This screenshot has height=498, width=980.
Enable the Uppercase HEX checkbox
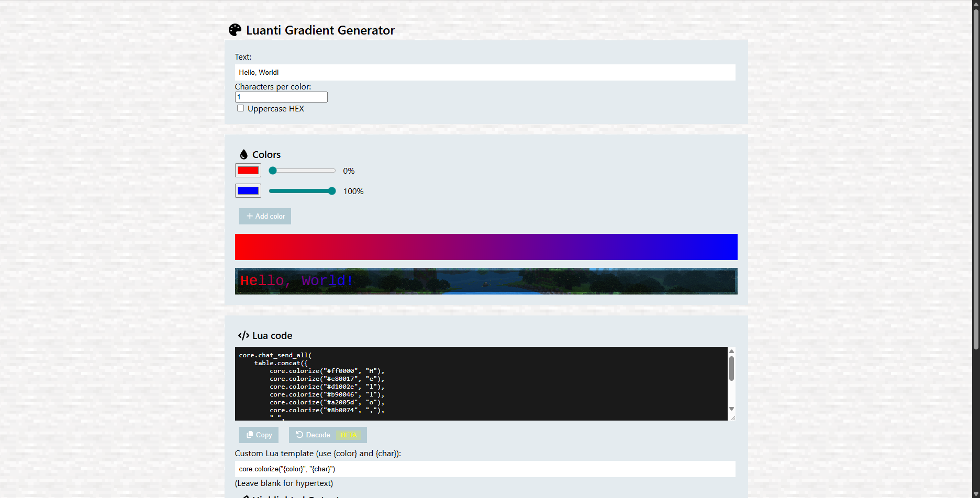pos(240,108)
